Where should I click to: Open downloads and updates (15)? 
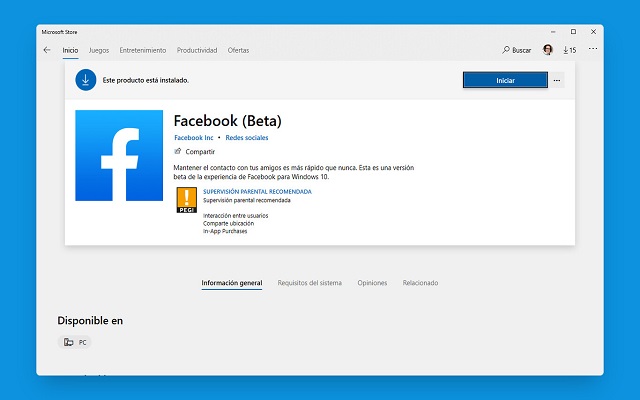(569, 50)
